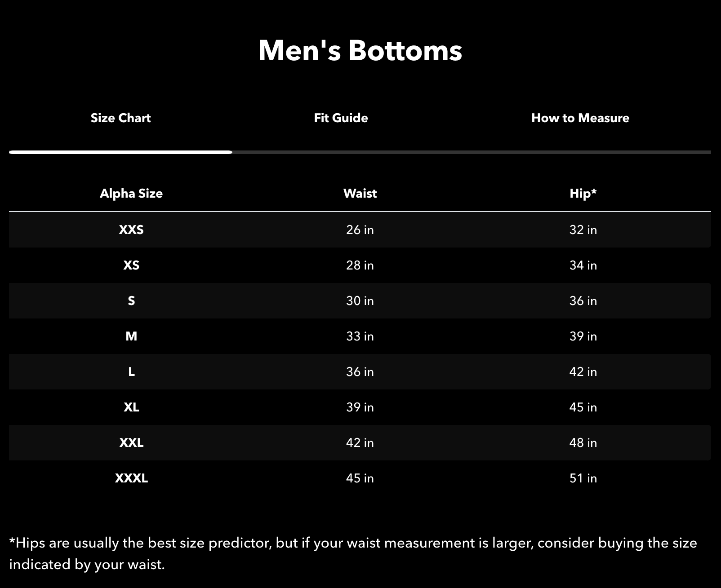Open the How to Measure tab
This screenshot has height=588, width=721.
pyautogui.click(x=580, y=118)
